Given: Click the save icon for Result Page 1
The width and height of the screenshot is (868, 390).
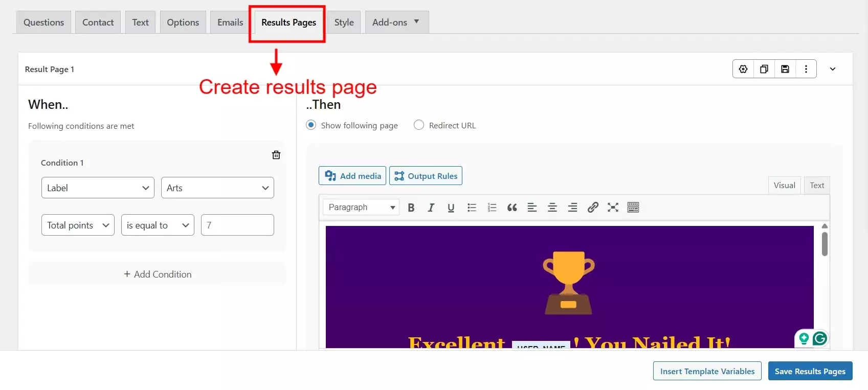Looking at the screenshot, I should tap(785, 69).
